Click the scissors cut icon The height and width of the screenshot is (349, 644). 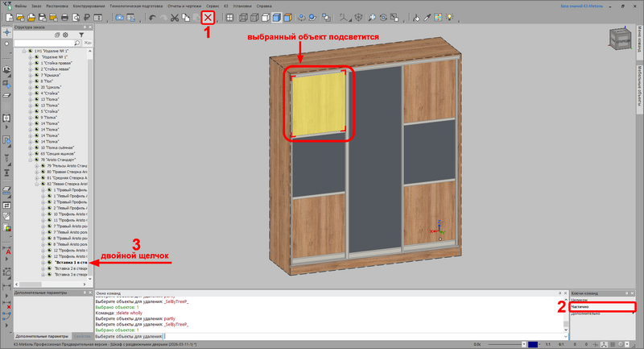point(174,18)
